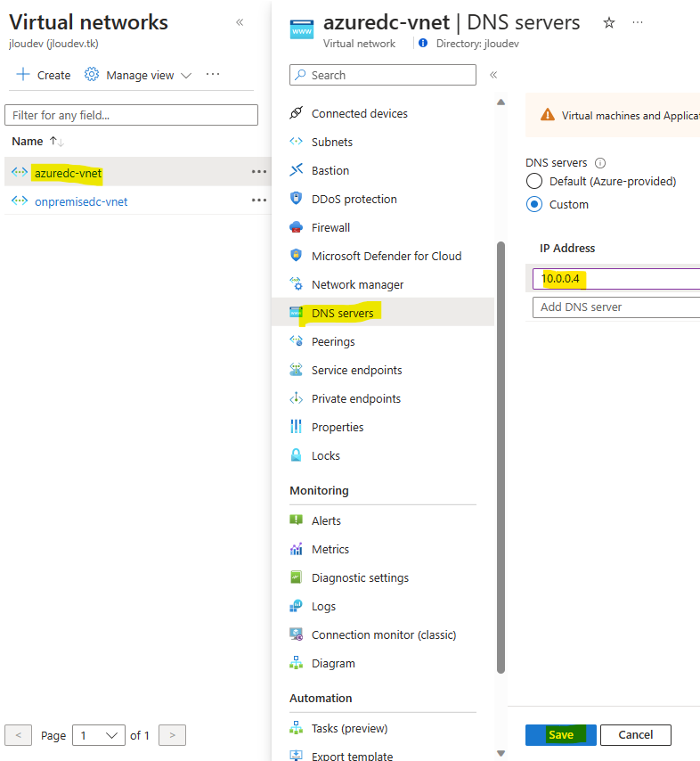
Task: Go to the previous page arrow button
Action: click(x=19, y=735)
